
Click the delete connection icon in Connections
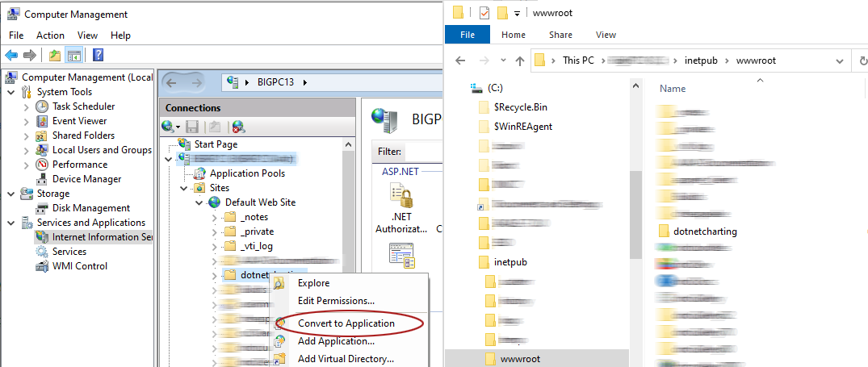(x=238, y=127)
